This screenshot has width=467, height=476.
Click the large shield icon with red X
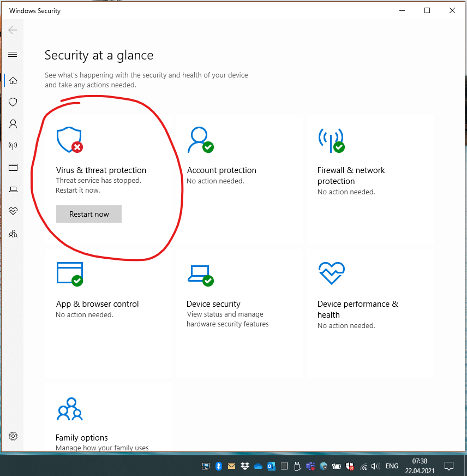coord(69,140)
